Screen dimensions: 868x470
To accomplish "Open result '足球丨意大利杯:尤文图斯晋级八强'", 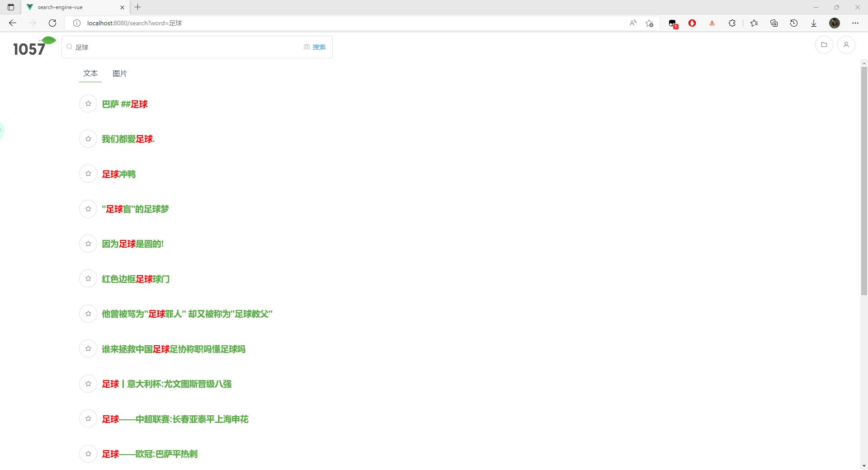I will coord(167,384).
